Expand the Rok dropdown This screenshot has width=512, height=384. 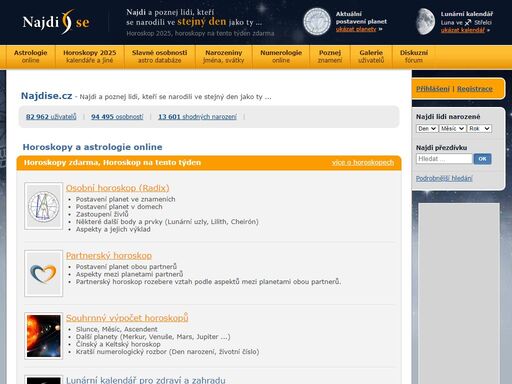479,128
